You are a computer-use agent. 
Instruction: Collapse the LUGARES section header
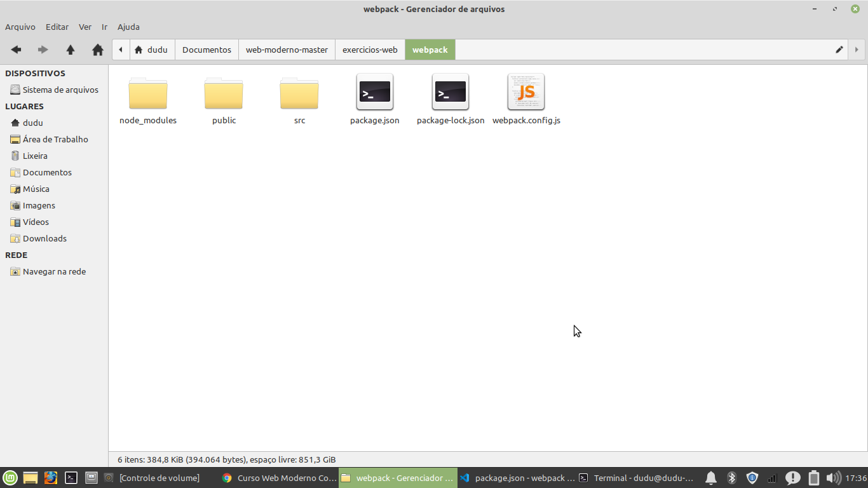click(x=24, y=106)
